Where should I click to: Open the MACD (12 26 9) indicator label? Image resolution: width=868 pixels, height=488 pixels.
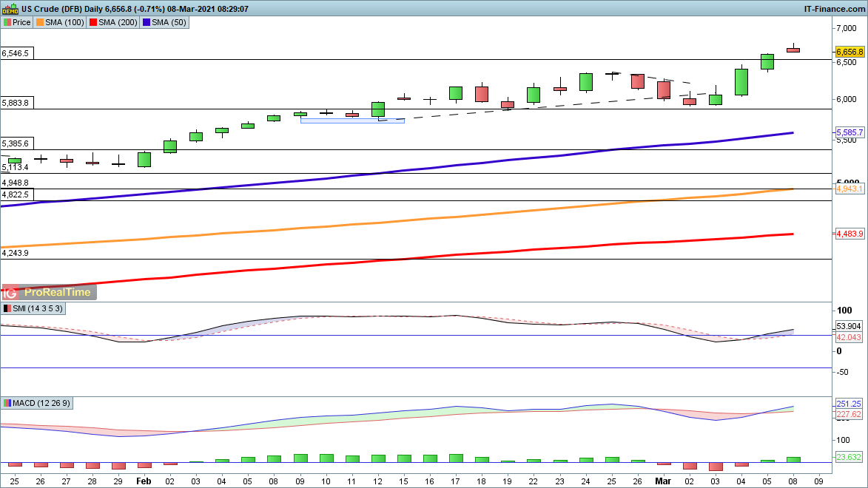click(38, 403)
